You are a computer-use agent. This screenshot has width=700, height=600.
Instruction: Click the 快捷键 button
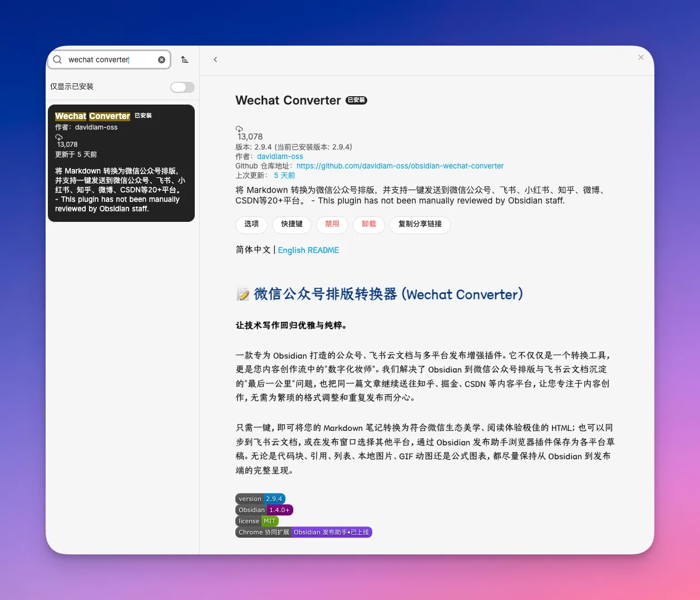[292, 224]
